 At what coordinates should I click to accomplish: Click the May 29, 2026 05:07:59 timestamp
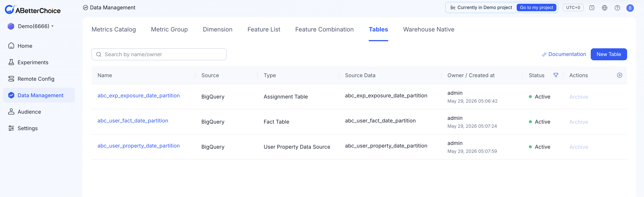(472, 151)
